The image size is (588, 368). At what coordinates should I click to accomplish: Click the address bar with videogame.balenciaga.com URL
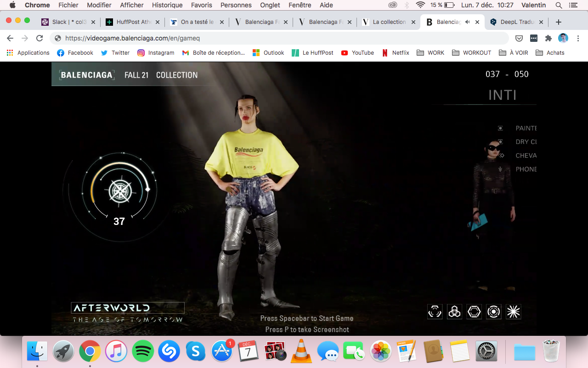tap(280, 38)
